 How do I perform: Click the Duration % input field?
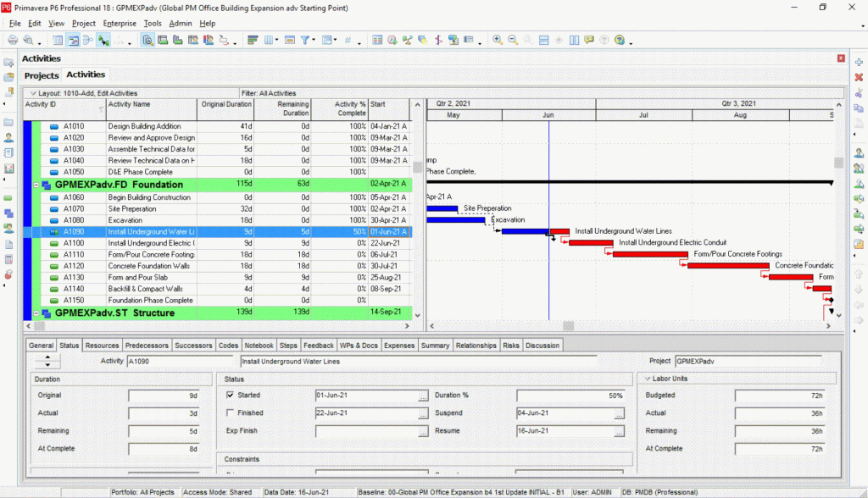pos(570,396)
